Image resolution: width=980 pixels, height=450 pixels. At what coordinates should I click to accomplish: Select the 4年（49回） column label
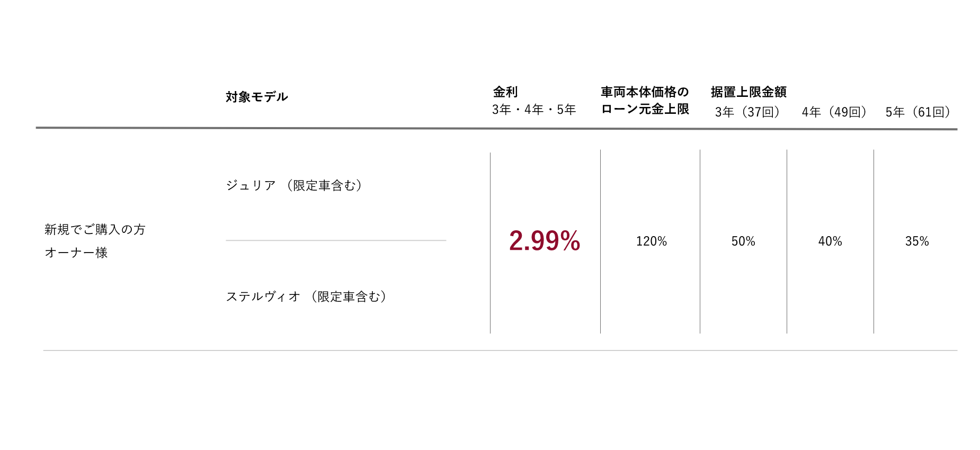point(834,112)
